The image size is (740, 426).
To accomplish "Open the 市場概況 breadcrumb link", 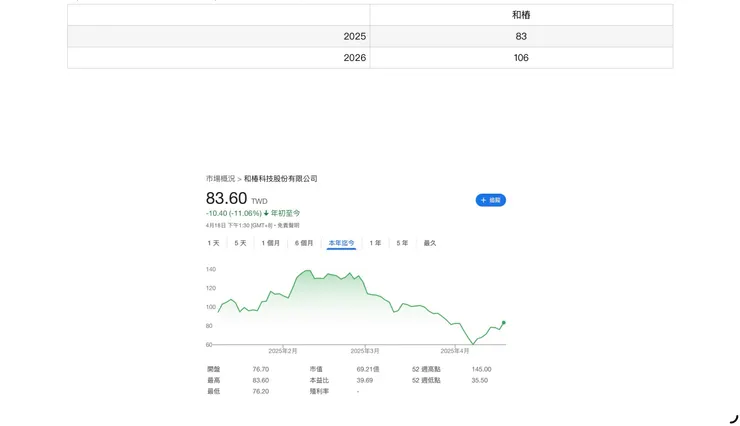I will click(x=220, y=179).
